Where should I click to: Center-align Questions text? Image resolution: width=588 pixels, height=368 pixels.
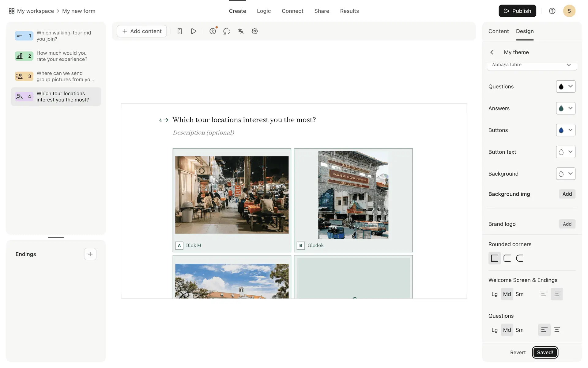557,330
